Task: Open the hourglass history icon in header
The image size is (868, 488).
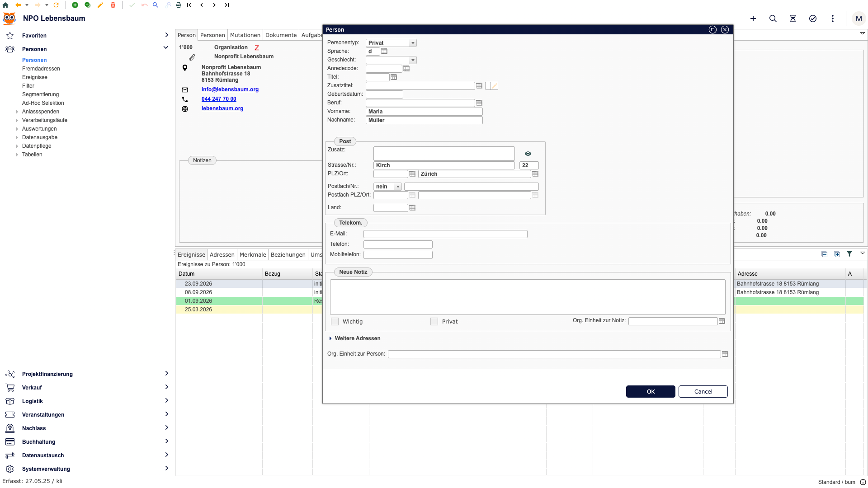Action: [793, 19]
